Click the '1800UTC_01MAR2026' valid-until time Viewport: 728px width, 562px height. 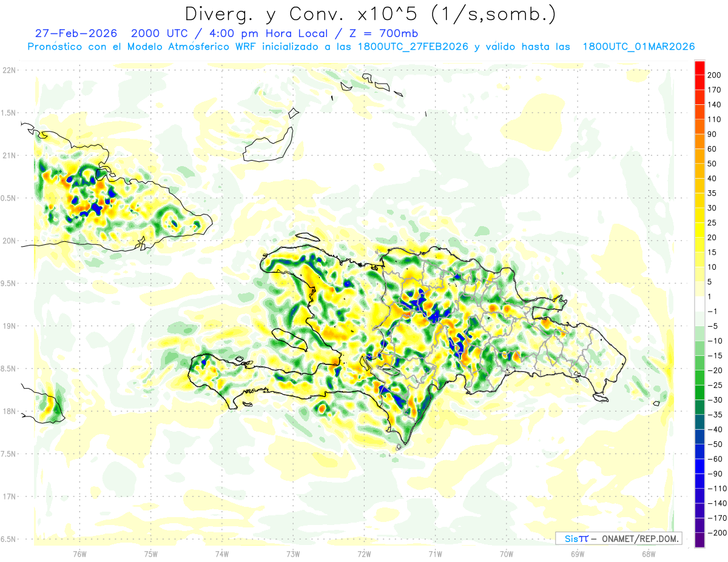(638, 47)
